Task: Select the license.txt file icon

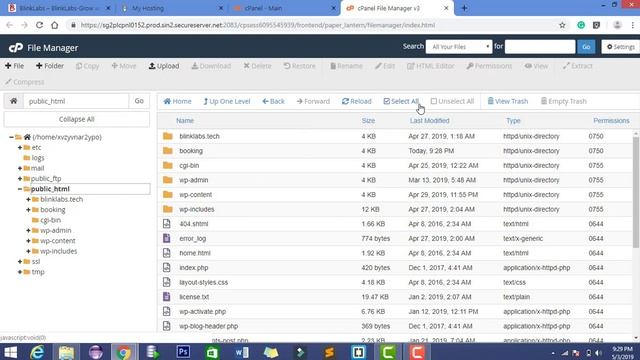Action: (x=167, y=297)
